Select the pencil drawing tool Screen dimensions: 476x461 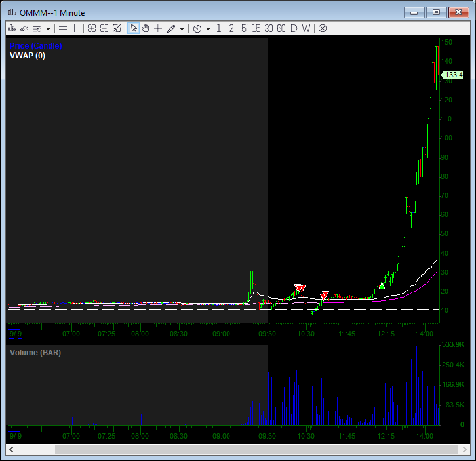click(x=171, y=29)
